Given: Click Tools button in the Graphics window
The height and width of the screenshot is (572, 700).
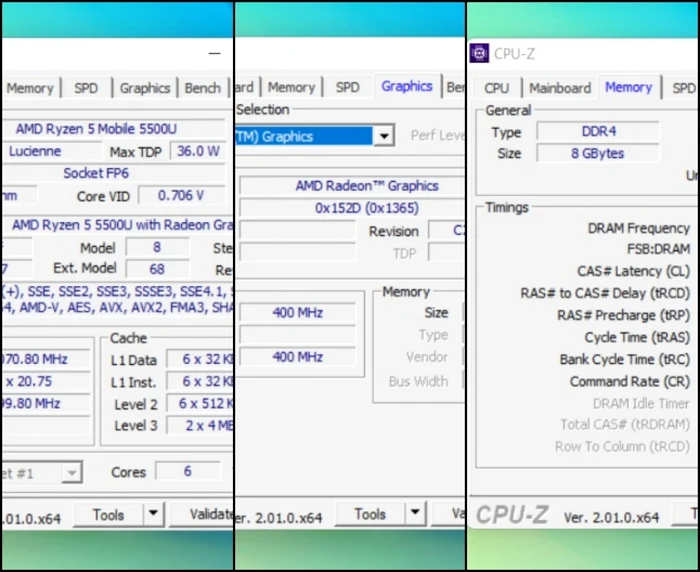Looking at the screenshot, I should coord(371,514).
